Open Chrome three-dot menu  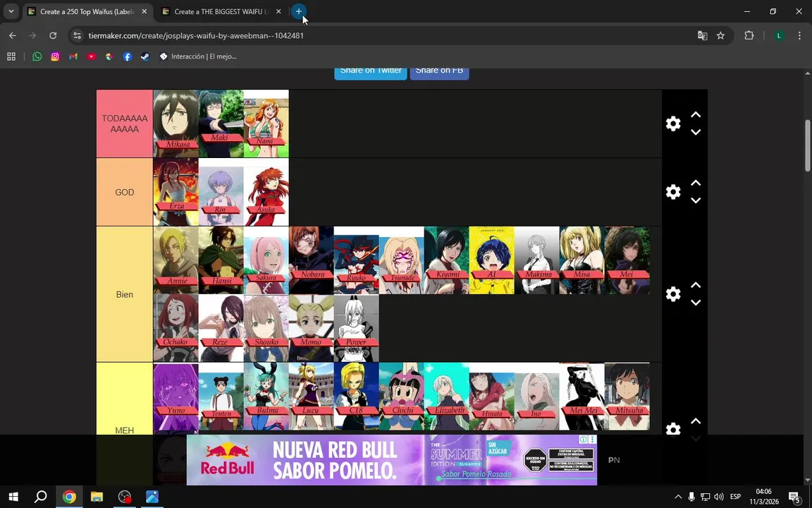(x=799, y=35)
